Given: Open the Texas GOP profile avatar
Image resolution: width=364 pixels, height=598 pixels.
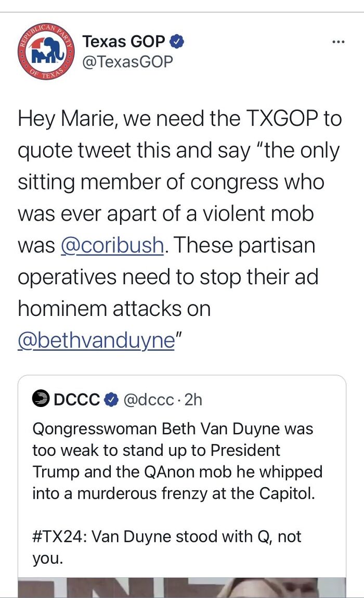Looking at the screenshot, I should tap(46, 51).
